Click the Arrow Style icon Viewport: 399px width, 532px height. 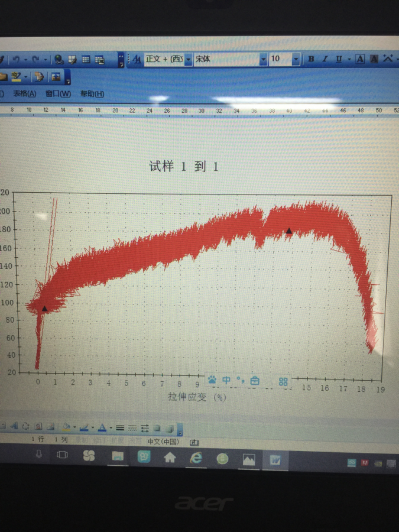pos(145,428)
